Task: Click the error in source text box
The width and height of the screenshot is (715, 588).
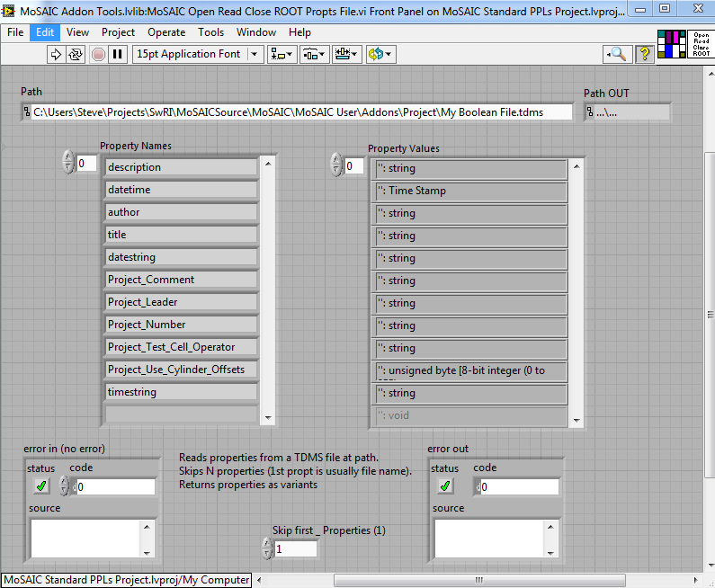Action: tap(87, 539)
